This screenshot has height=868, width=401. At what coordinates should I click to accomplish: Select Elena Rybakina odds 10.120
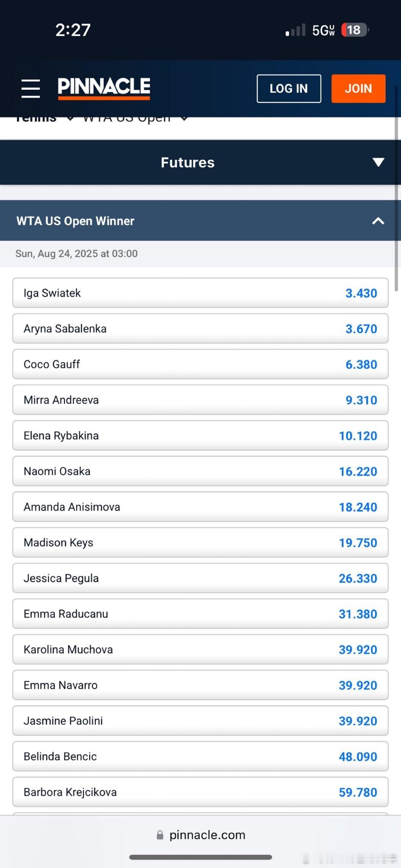(200, 435)
